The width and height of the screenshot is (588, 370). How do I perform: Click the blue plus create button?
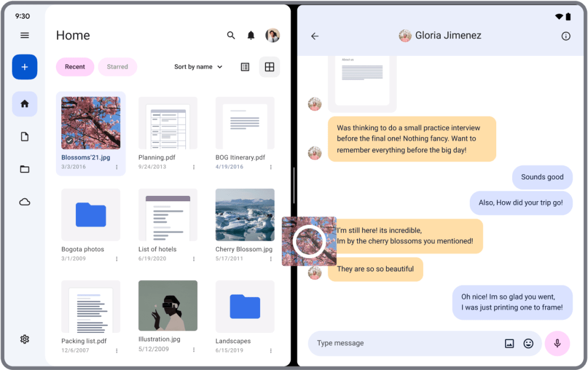(x=25, y=67)
